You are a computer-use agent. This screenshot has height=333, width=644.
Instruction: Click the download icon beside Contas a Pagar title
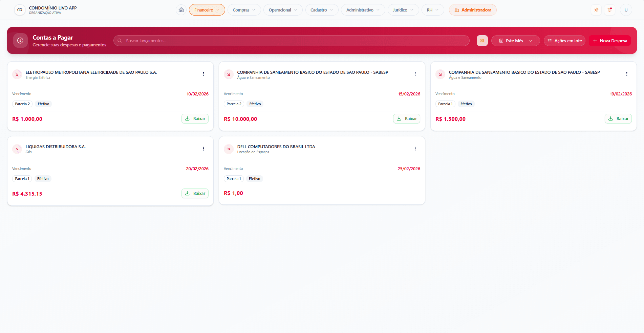pos(20,41)
